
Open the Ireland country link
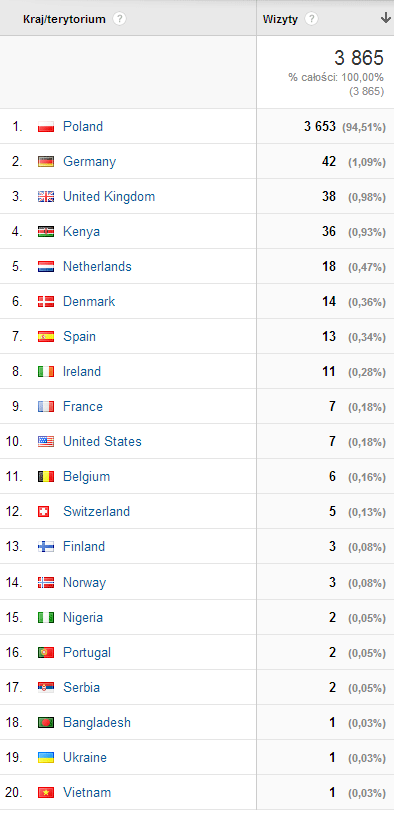click(x=82, y=372)
